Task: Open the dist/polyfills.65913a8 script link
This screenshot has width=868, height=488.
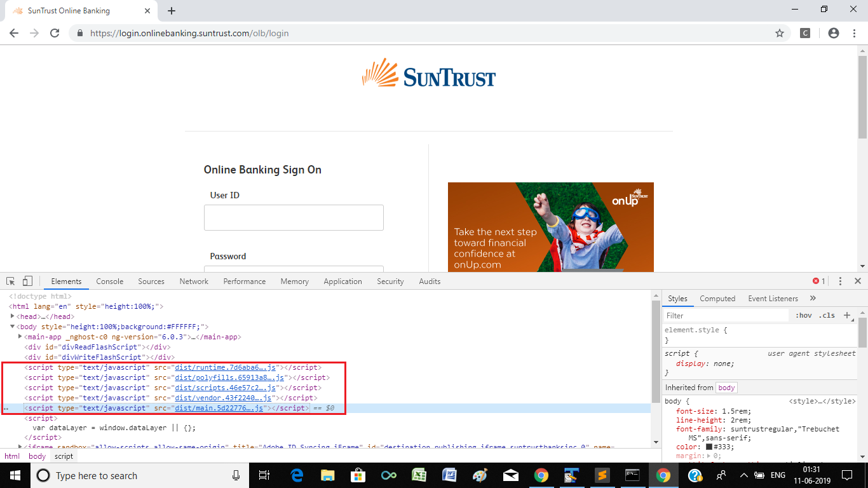Action: [x=229, y=377]
